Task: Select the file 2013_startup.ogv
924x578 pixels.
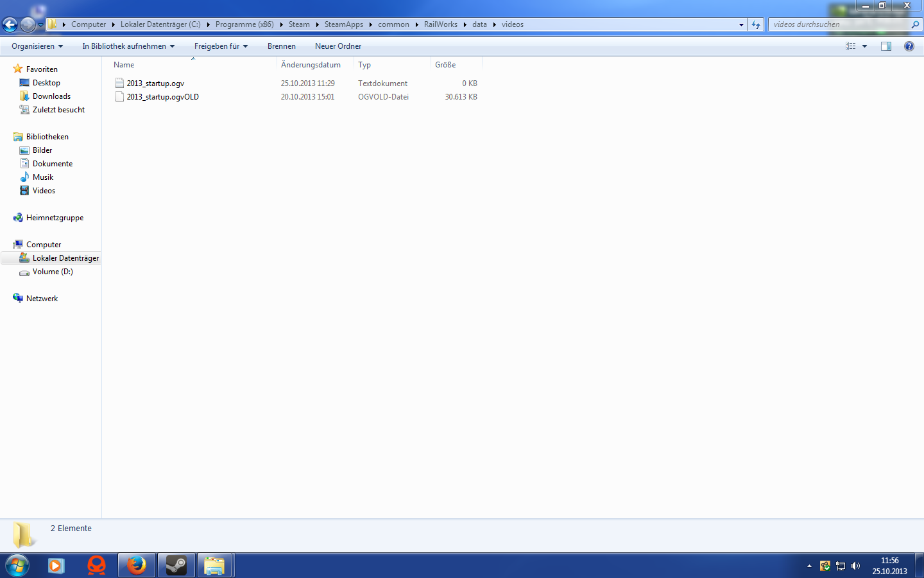Action: 155,83
